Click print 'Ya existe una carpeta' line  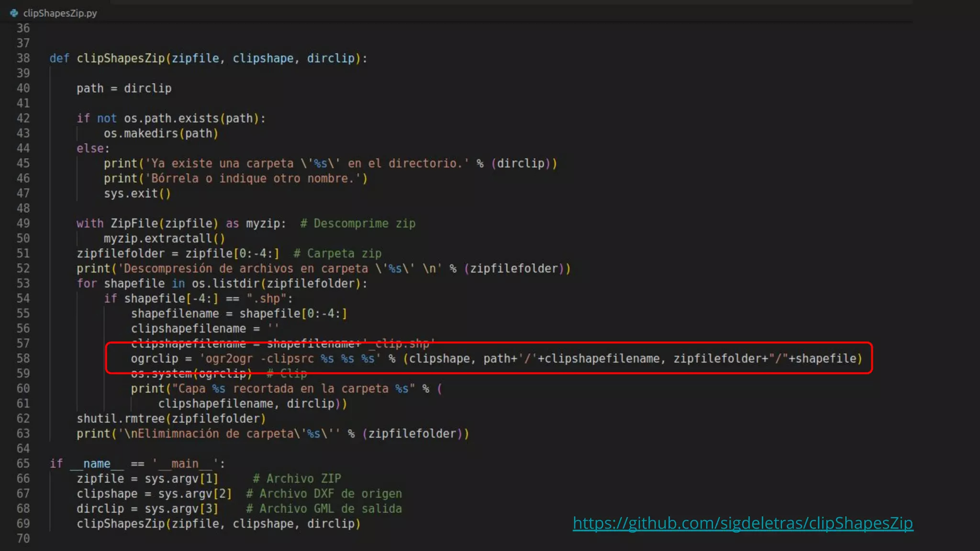[330, 164]
